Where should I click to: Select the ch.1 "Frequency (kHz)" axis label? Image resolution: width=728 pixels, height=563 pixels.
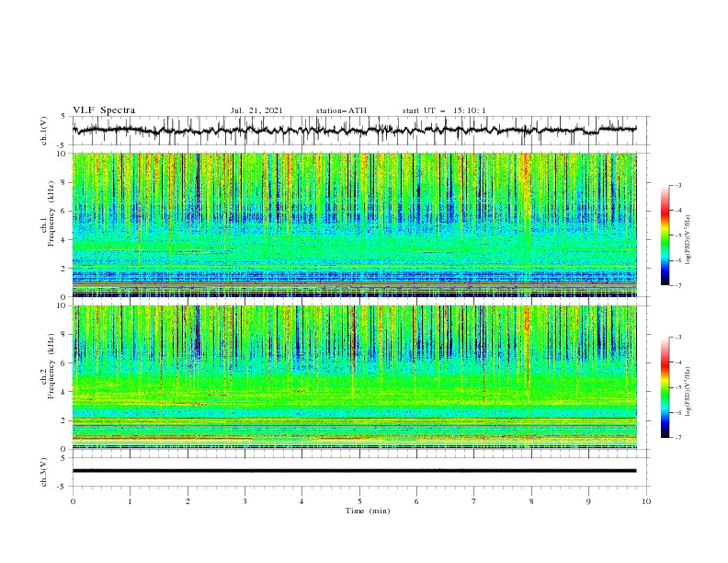(51, 213)
